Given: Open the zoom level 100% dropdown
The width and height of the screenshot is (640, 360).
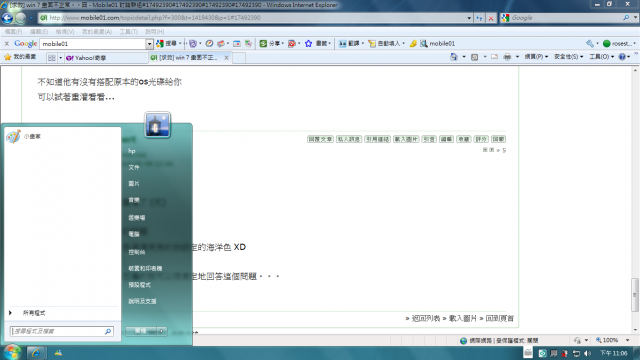Looking at the screenshot, I should click(627, 340).
